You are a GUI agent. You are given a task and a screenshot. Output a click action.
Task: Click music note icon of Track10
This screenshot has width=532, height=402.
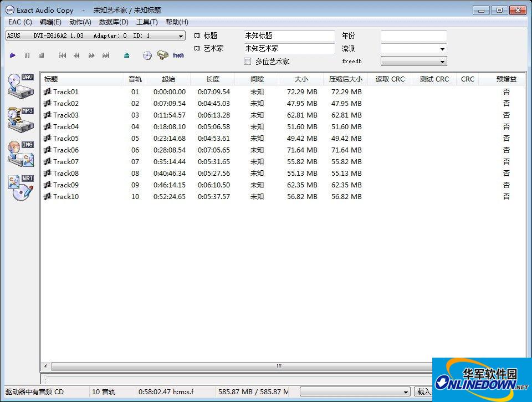point(48,196)
